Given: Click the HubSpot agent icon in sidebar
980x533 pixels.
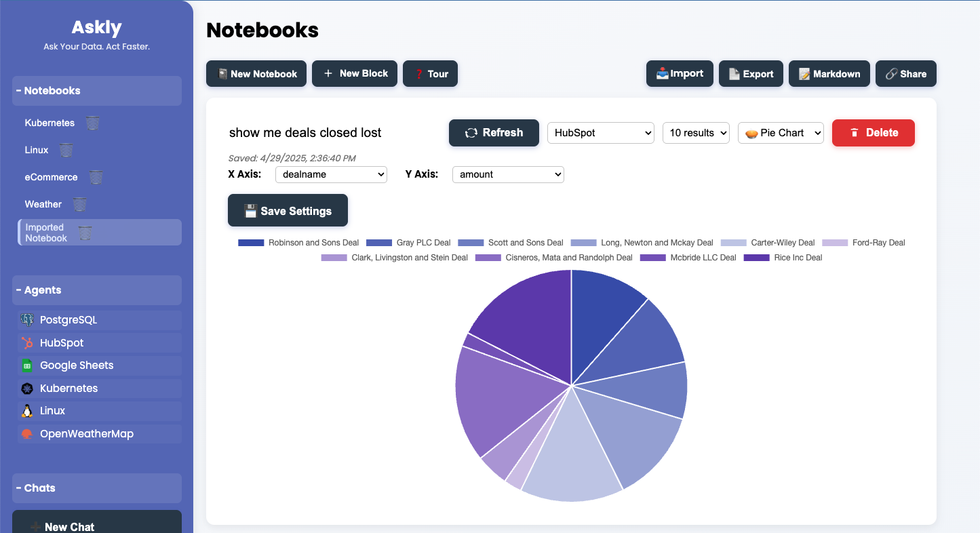Looking at the screenshot, I should tap(27, 343).
